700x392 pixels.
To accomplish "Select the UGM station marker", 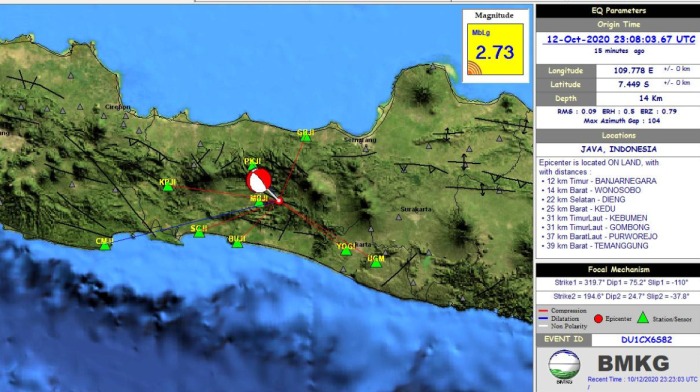I will pyautogui.click(x=376, y=263).
